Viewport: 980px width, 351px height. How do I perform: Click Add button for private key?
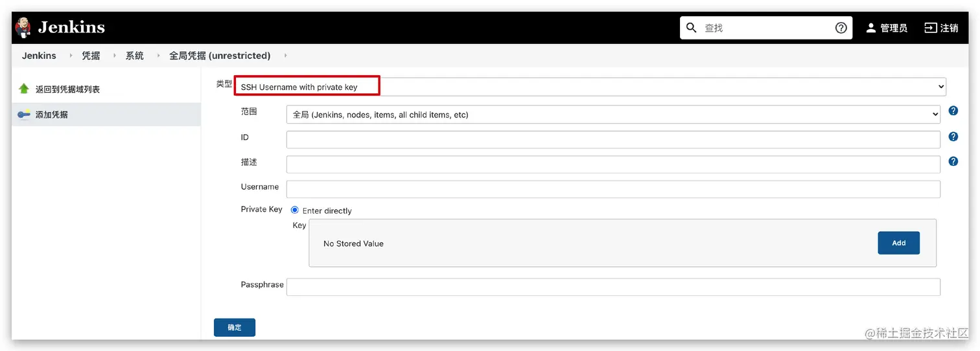coord(898,243)
